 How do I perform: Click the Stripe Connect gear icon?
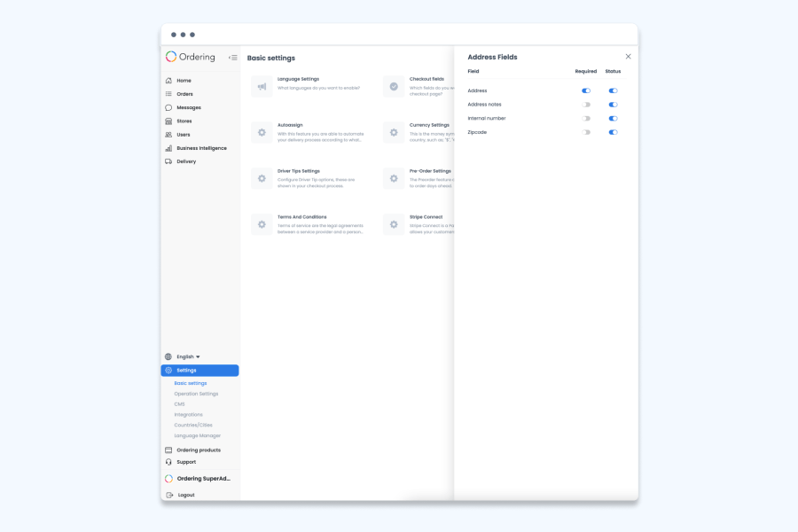point(392,223)
